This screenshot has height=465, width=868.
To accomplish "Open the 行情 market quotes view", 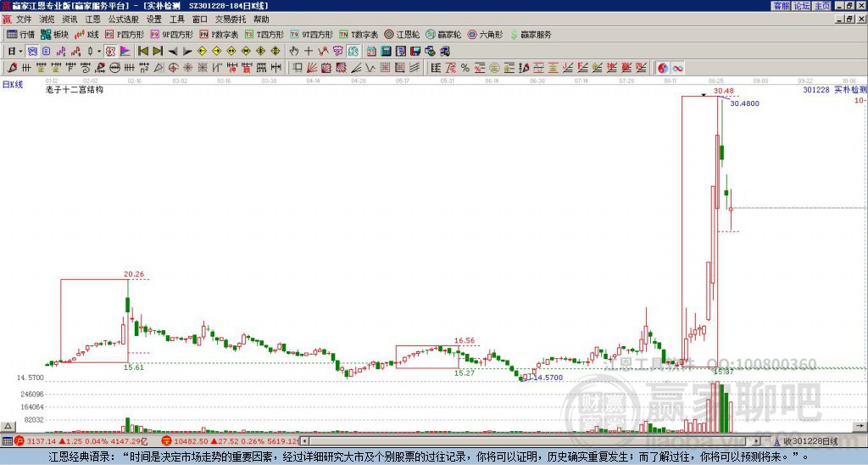I will coord(20,35).
